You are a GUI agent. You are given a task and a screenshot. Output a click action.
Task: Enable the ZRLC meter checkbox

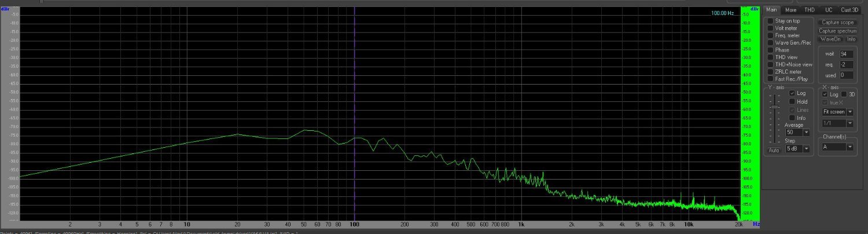pos(770,72)
